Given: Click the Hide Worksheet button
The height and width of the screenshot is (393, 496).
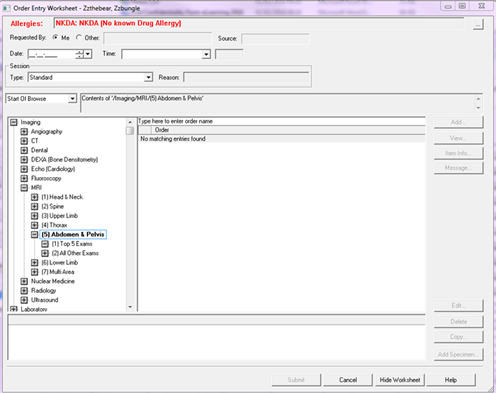Looking at the screenshot, I should (400, 380).
